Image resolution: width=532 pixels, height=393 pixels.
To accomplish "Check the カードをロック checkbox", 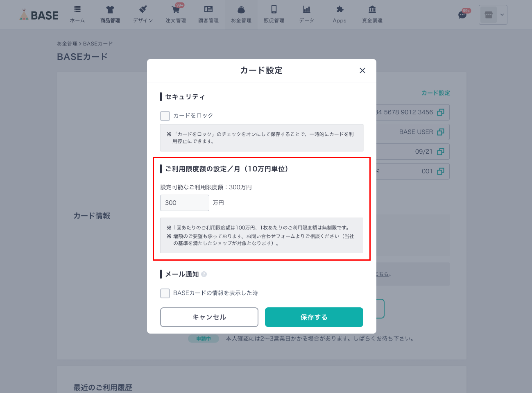I will pyautogui.click(x=165, y=116).
